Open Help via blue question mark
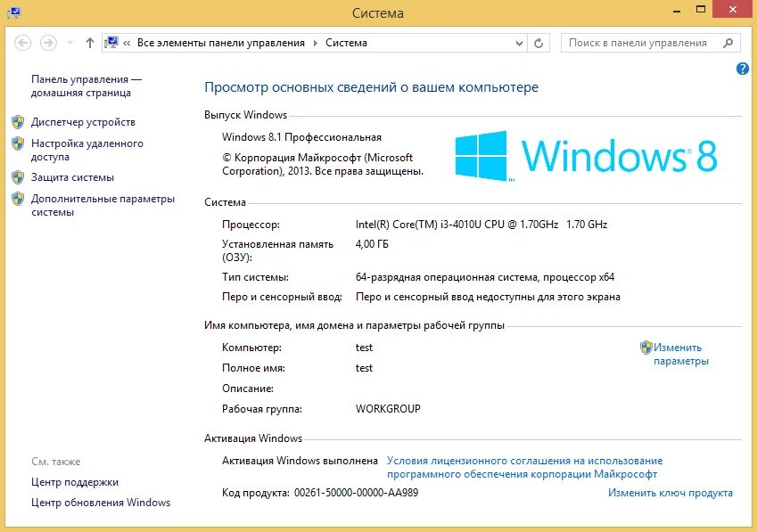This screenshot has height=532, width=757. point(743,69)
